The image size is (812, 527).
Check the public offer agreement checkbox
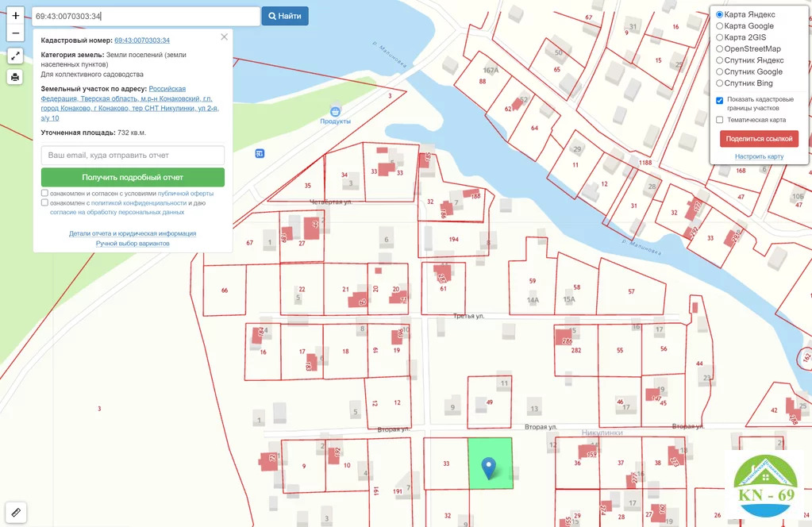(44, 193)
